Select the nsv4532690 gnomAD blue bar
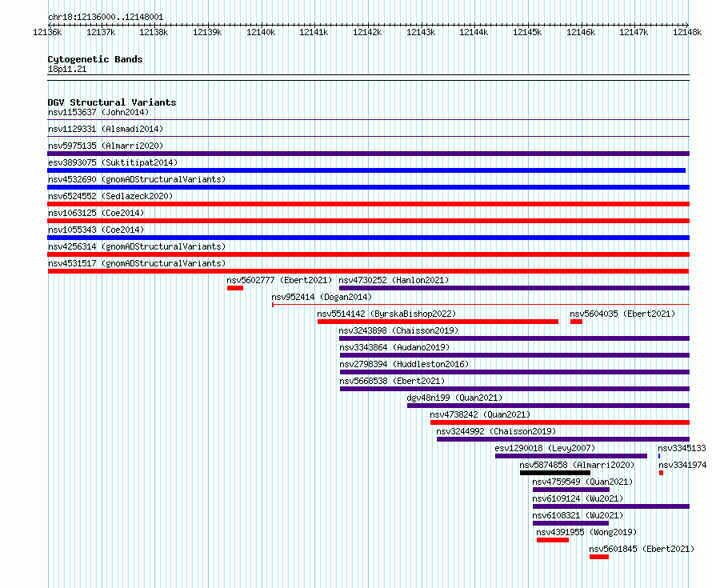The width and height of the screenshot is (712, 588). click(x=368, y=187)
